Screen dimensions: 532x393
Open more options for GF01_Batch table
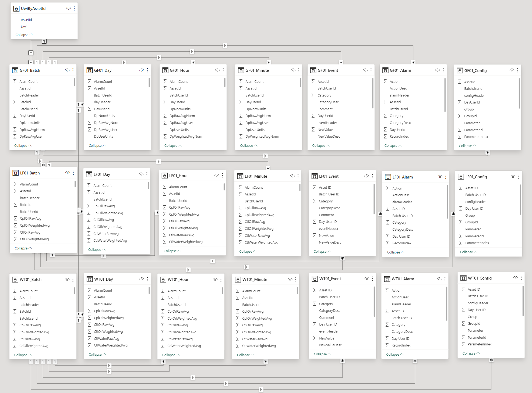tap(73, 70)
